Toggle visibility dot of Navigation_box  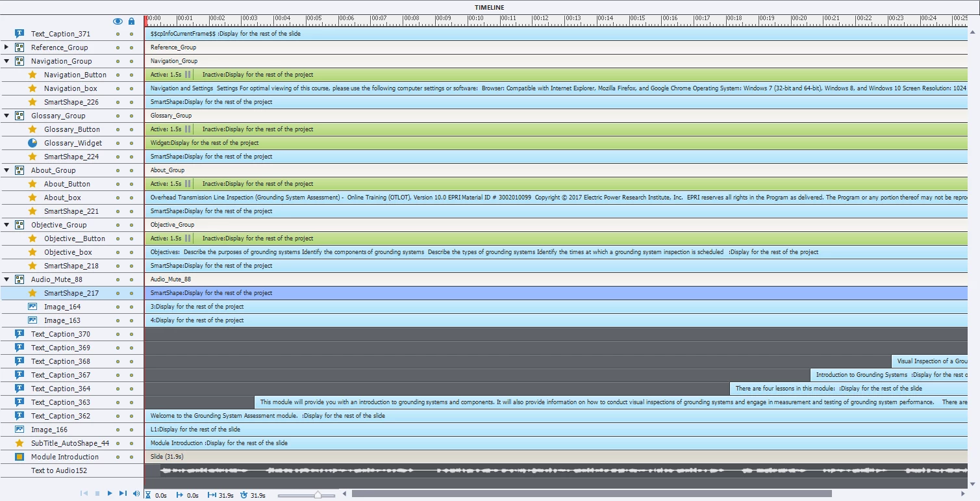pos(118,88)
